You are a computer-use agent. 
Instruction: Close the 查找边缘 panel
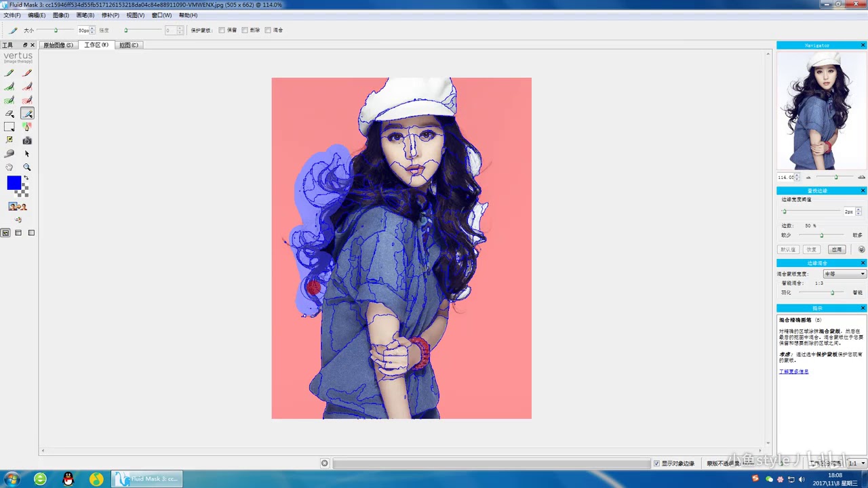point(863,190)
